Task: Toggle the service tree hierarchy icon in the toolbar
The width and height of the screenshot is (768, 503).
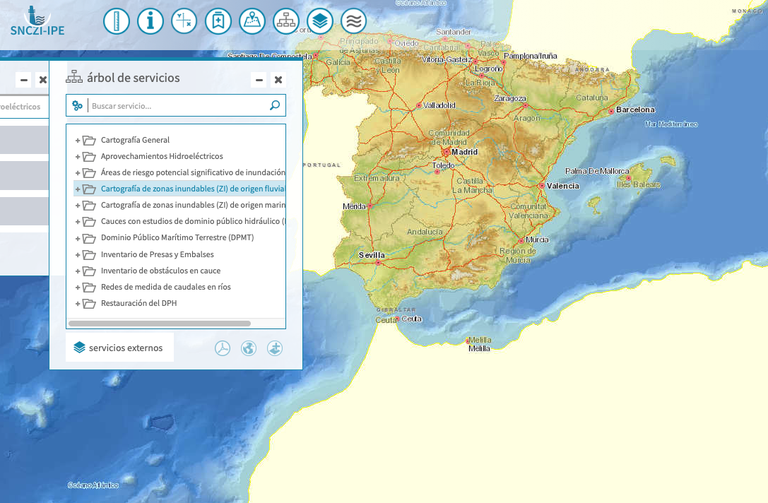Action: pos(286,20)
